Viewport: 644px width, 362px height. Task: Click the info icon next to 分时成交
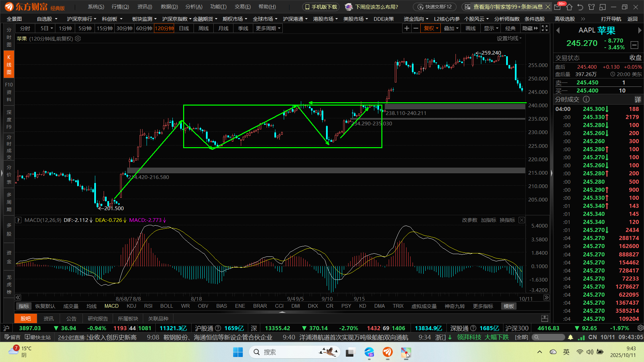pos(586,100)
